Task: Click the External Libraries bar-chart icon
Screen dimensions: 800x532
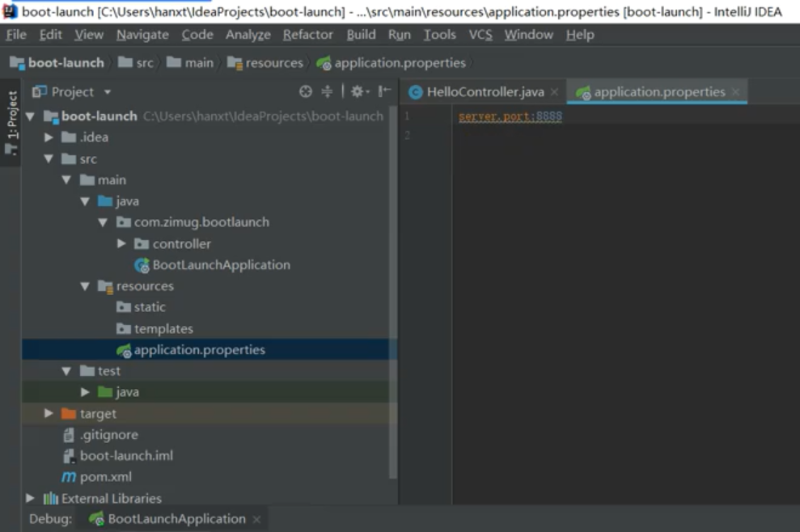Action: tap(50, 498)
